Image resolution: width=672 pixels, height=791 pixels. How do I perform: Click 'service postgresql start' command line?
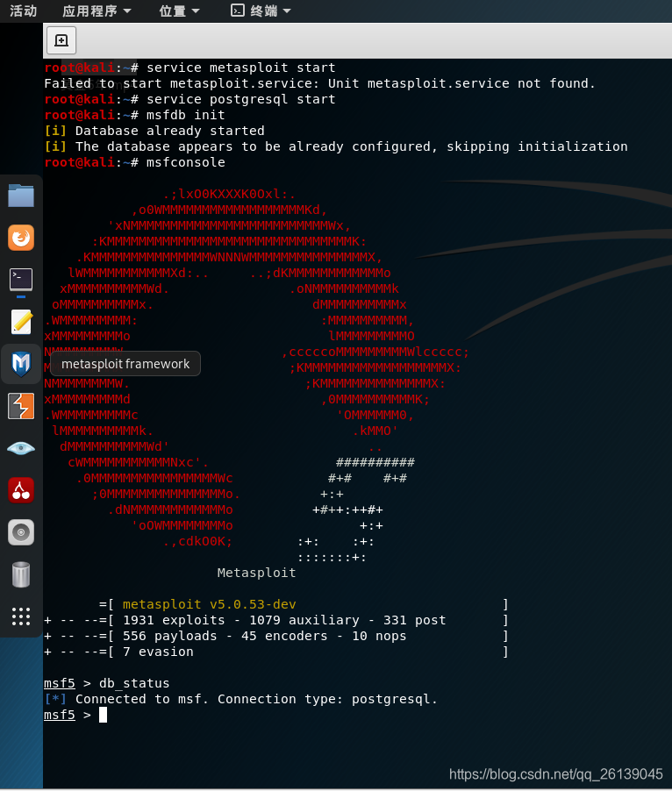click(x=189, y=99)
